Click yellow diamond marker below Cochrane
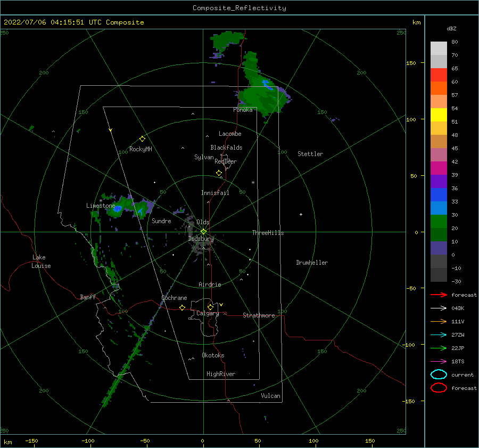This screenshot has width=479, height=448. coord(182,308)
